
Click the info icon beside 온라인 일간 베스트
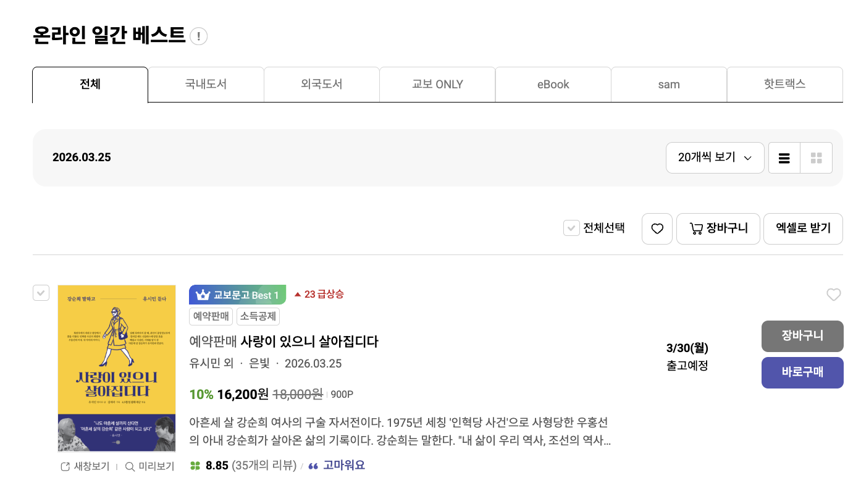[x=198, y=36]
